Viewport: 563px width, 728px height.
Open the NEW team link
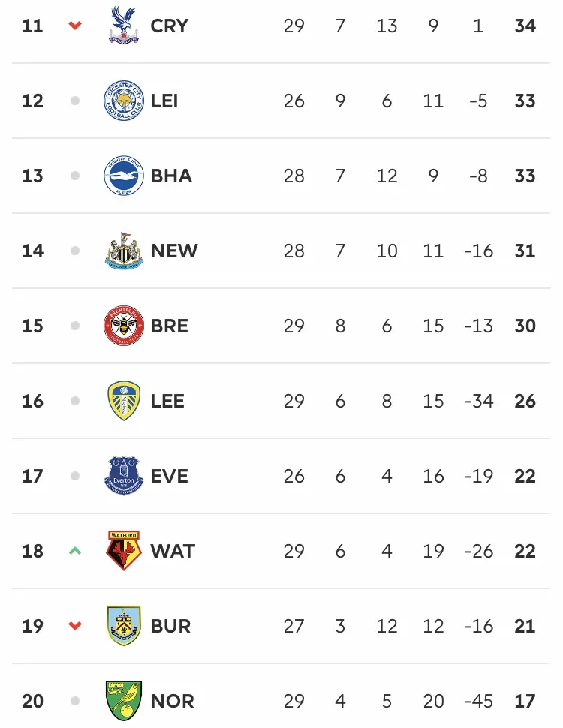174,251
